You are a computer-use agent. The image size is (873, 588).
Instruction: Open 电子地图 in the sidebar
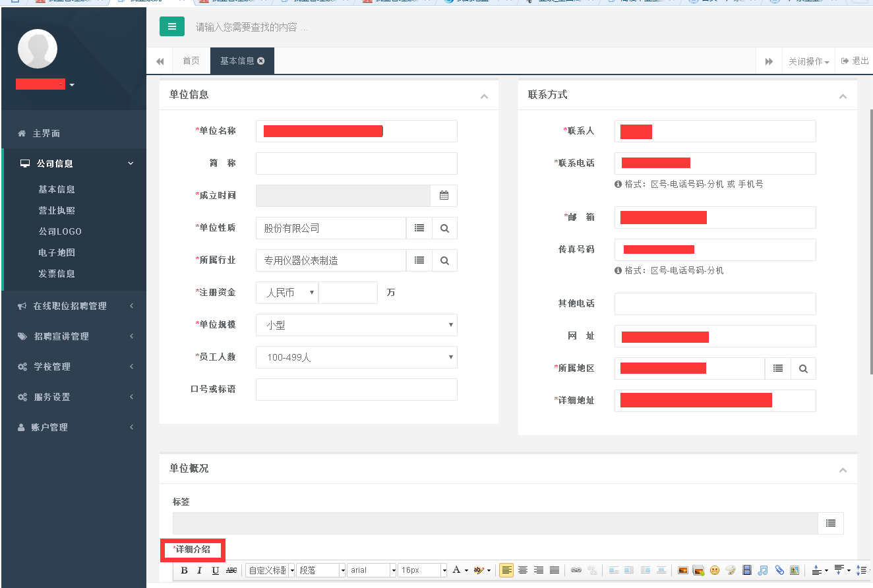click(x=57, y=252)
